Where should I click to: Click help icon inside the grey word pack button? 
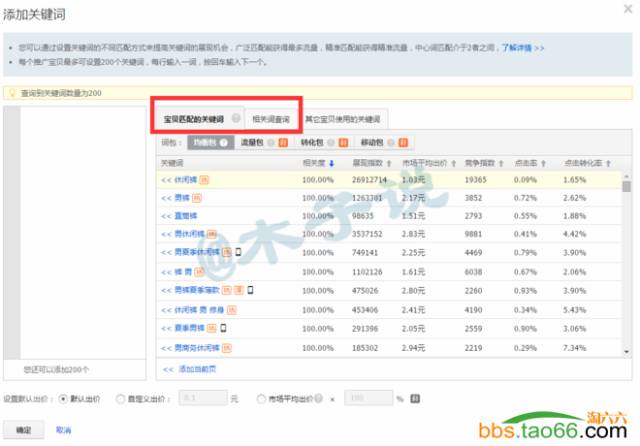tap(224, 143)
